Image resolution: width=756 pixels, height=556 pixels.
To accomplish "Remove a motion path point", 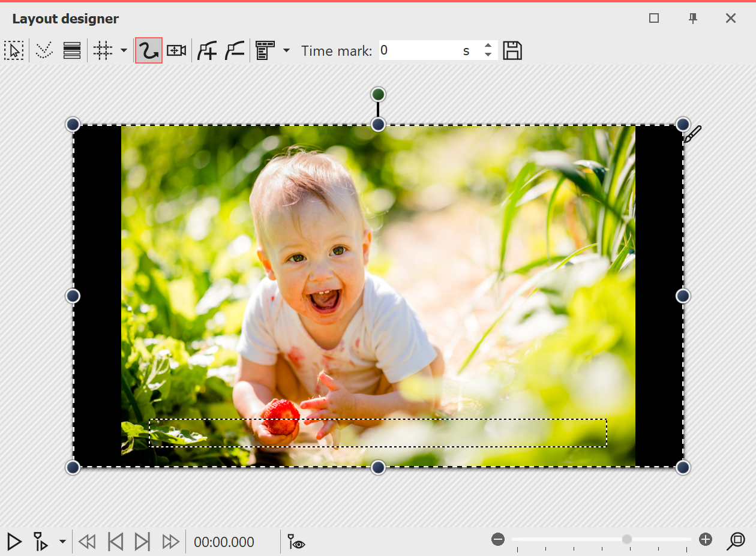I will click(x=234, y=50).
